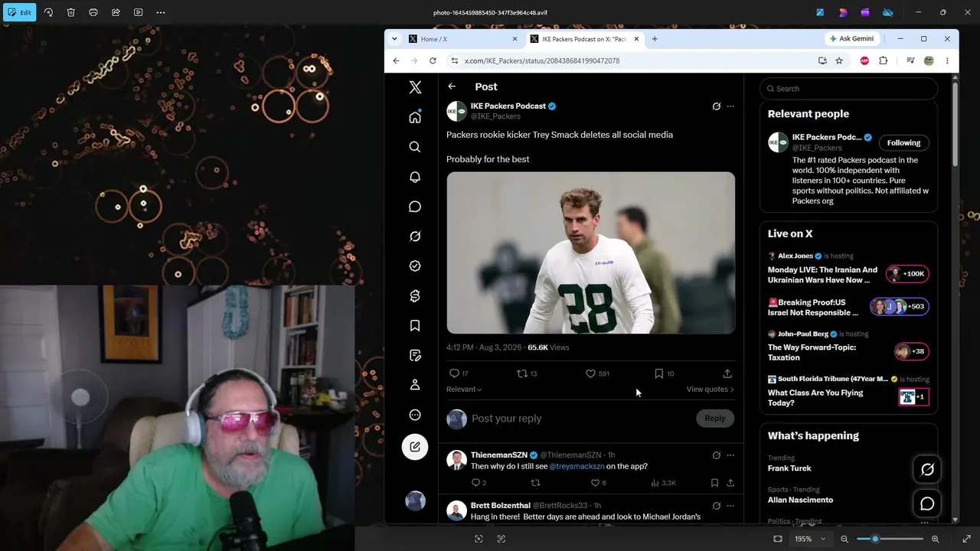The image size is (980, 551).
Task: Open the View quotes link
Action: pos(710,390)
